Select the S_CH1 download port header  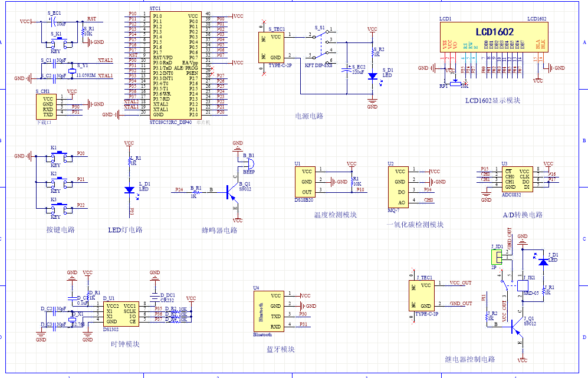(x=48, y=107)
